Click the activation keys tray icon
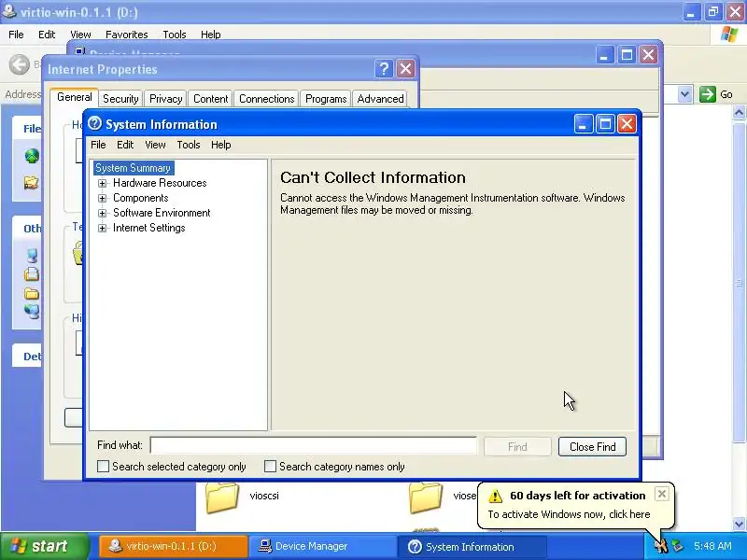Image resolution: width=747 pixels, height=560 pixels. pos(661,546)
